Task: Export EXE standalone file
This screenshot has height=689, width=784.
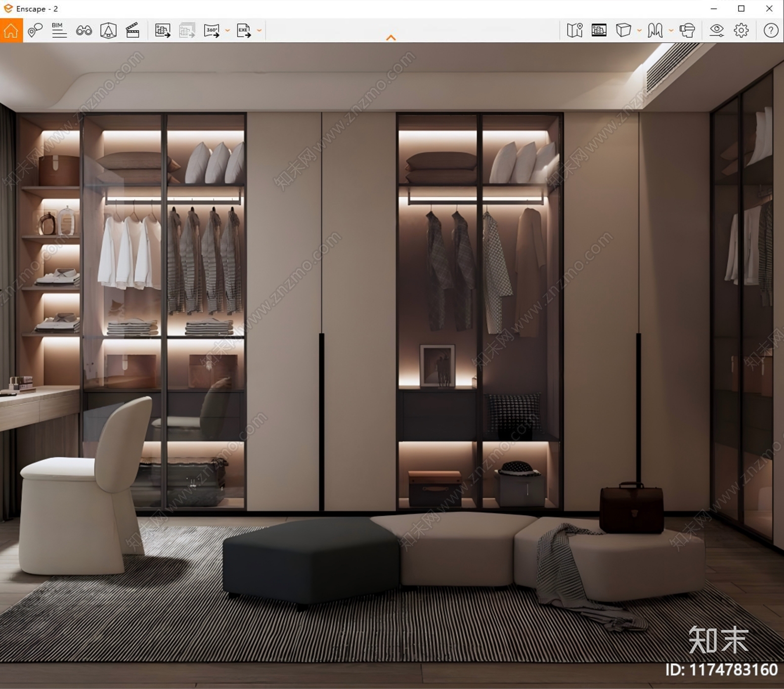Action: pos(244,30)
